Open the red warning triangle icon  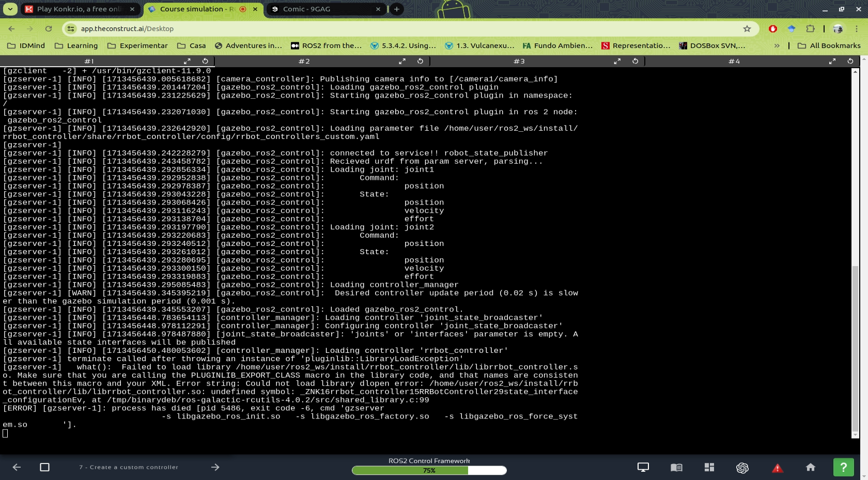point(777,468)
